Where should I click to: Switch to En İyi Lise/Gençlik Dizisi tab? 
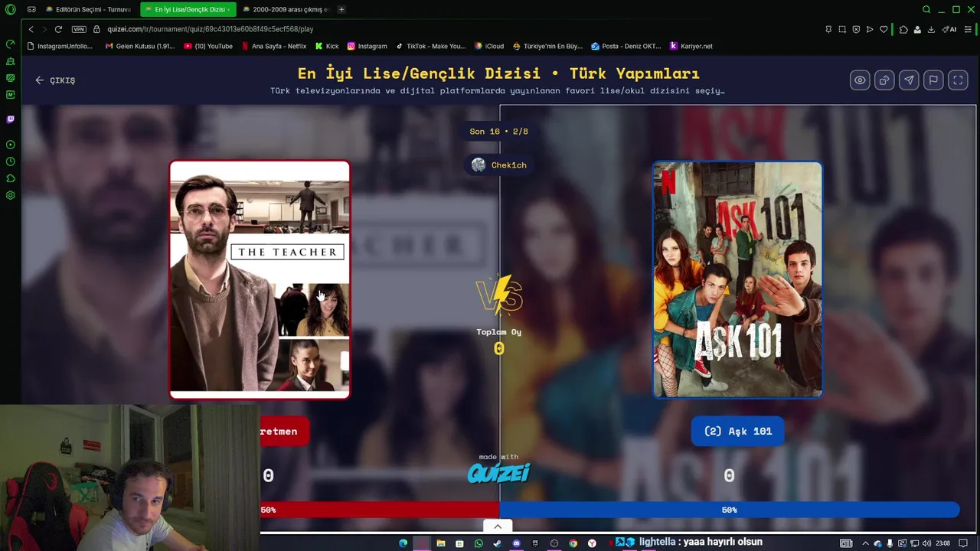point(188,9)
